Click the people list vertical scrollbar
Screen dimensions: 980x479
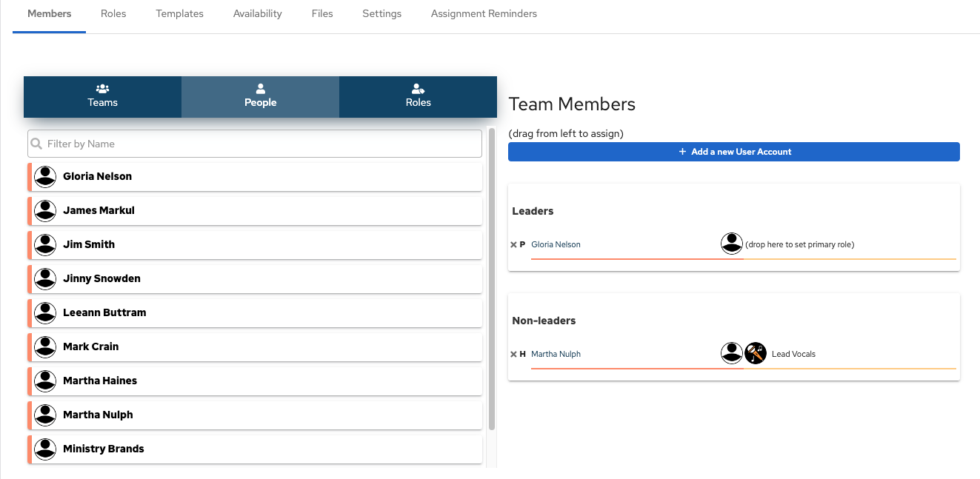(x=492, y=281)
